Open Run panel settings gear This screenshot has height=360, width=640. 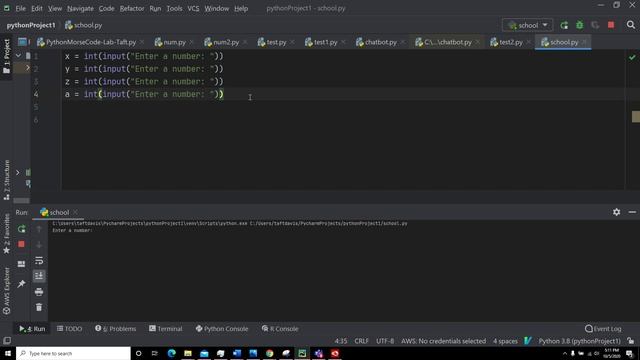(x=616, y=212)
